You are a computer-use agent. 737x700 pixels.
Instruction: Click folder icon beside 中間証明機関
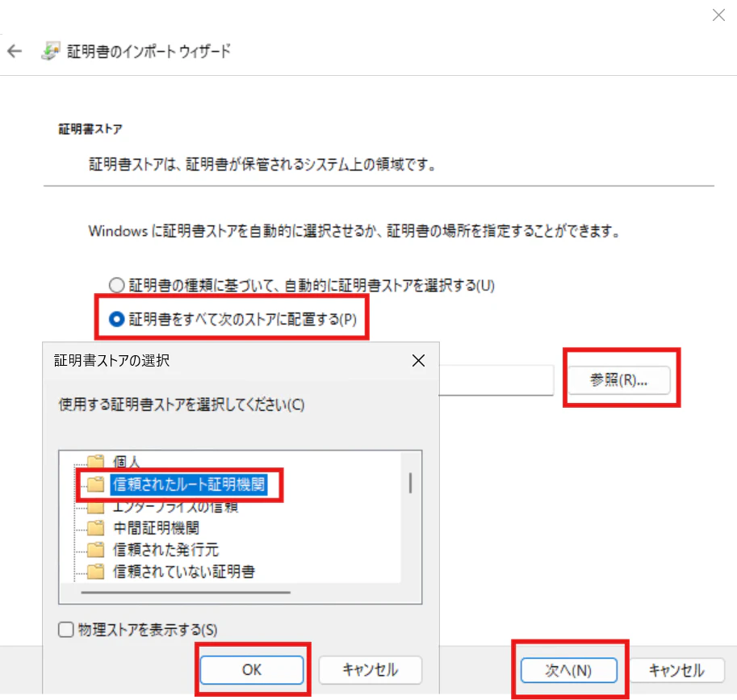point(96,527)
